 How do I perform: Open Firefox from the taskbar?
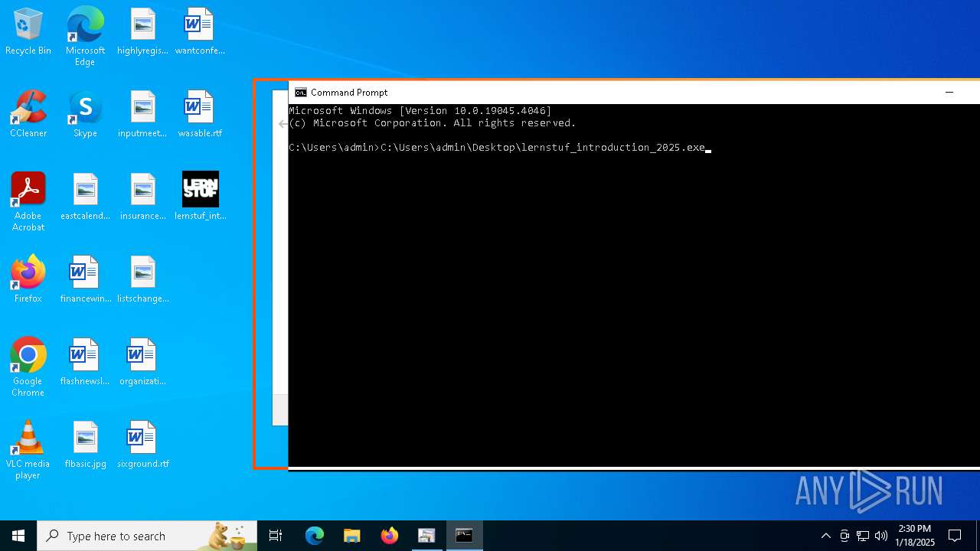(x=390, y=536)
